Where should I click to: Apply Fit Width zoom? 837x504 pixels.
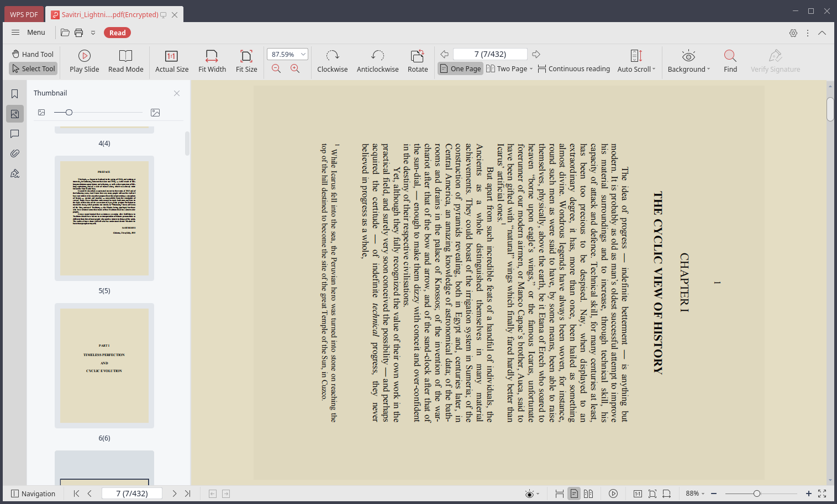[212, 61]
